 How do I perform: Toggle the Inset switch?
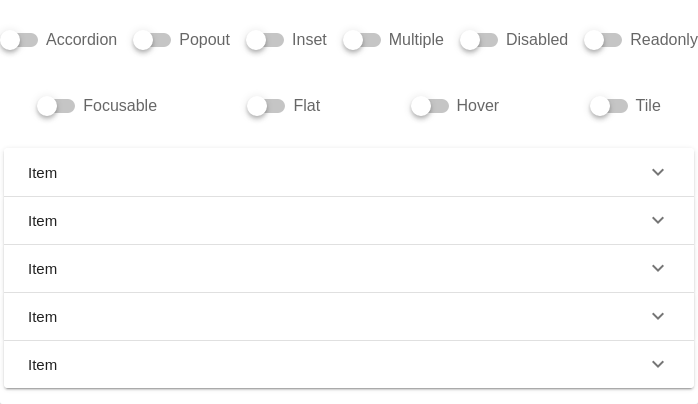point(265,40)
